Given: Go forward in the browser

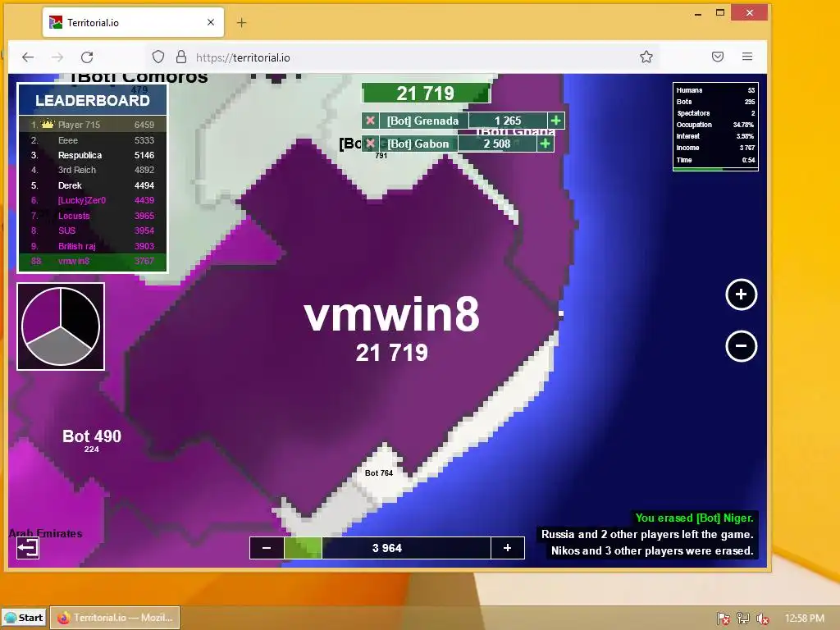Looking at the screenshot, I should click(57, 57).
